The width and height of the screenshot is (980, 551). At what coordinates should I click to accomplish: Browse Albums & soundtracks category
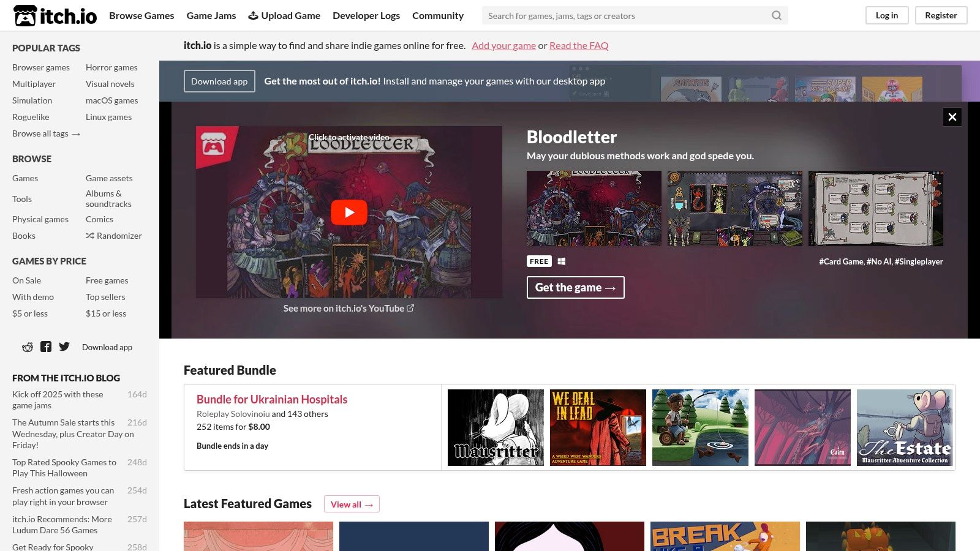tap(108, 198)
